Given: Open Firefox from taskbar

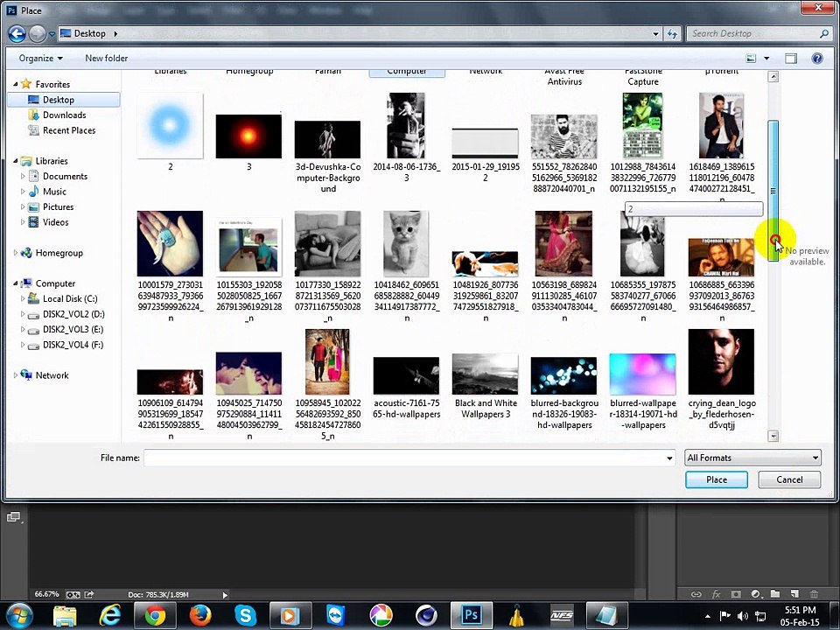Looking at the screenshot, I should click(x=200, y=616).
